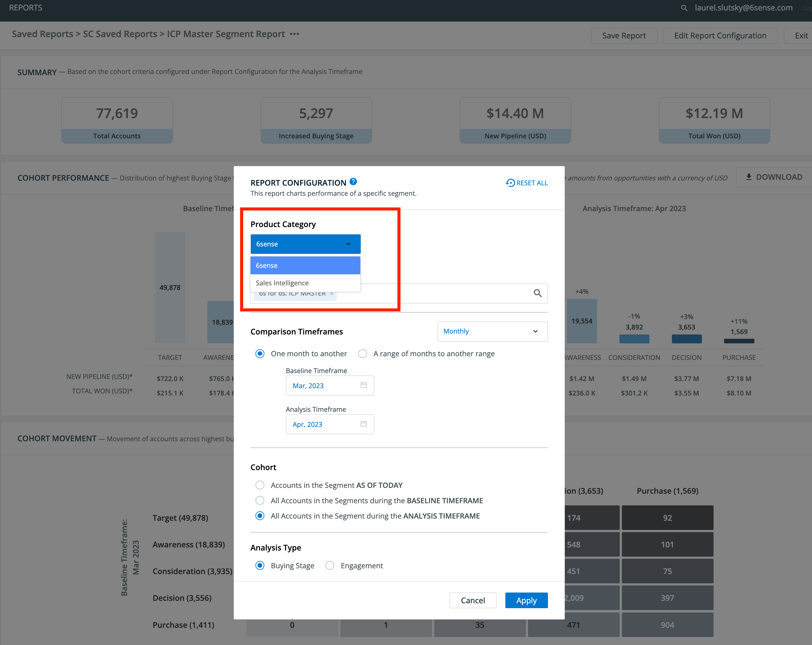
Task: Click REPORTS in the top navigation bar
Action: point(26,8)
